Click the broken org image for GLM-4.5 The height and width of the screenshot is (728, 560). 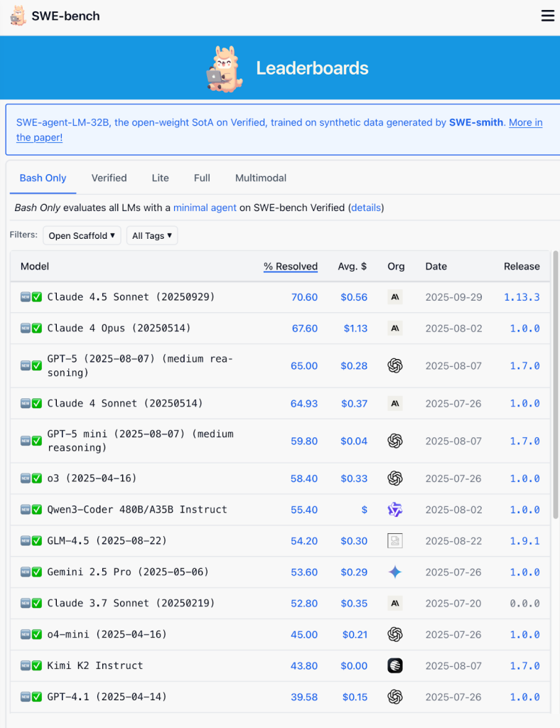[395, 541]
